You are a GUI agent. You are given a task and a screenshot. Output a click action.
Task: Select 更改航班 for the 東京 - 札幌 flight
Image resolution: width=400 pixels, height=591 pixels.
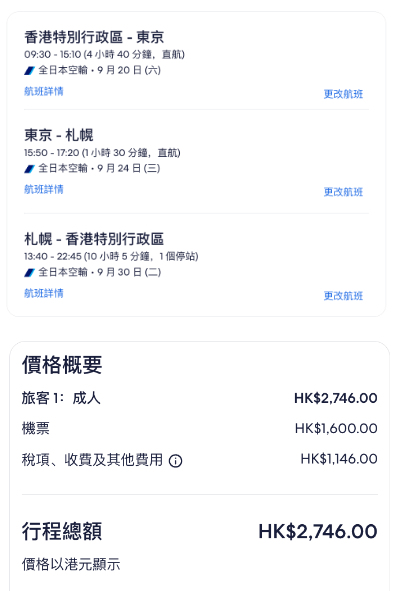point(343,192)
